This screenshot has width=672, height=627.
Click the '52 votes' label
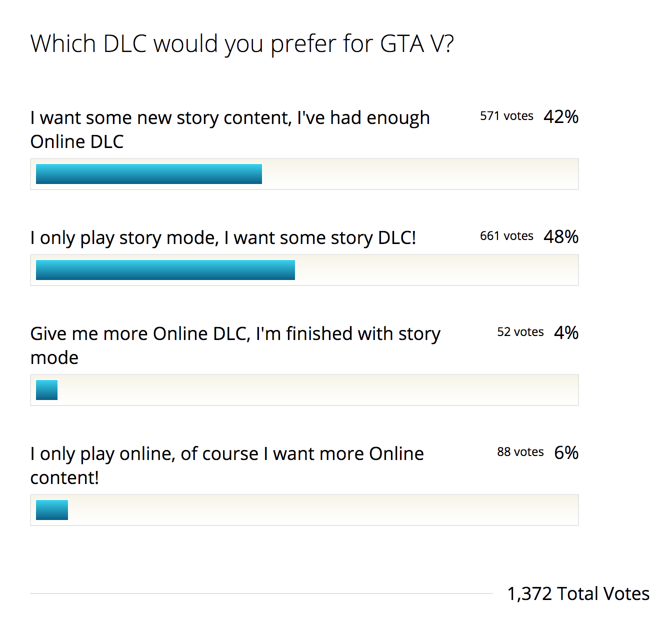(x=520, y=332)
